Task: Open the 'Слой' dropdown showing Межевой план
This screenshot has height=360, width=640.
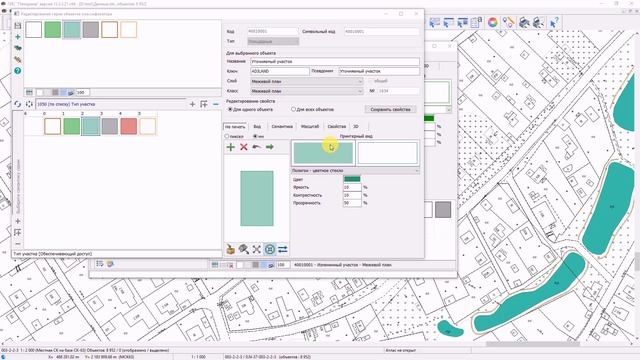Action: coord(307,81)
